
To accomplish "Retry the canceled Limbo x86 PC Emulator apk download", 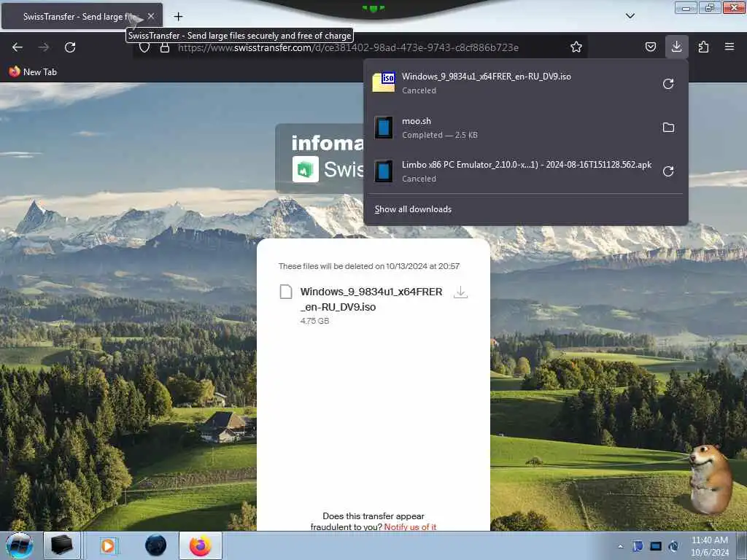I will pyautogui.click(x=668, y=171).
